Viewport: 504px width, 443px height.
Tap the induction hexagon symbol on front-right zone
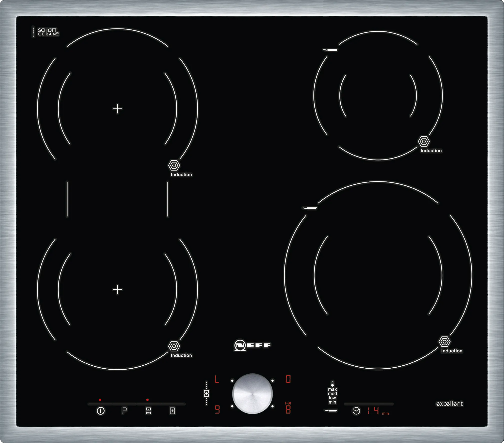tap(445, 342)
